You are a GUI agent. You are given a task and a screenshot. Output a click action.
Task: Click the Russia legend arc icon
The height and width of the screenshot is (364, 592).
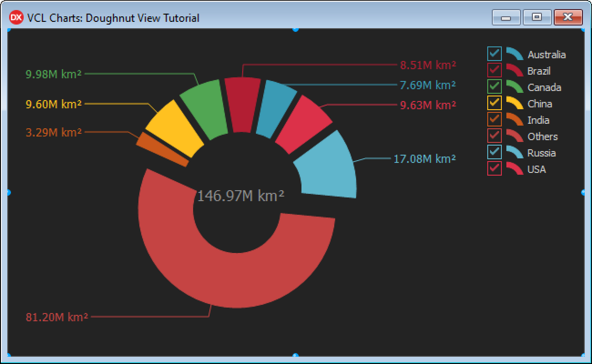pos(515,152)
